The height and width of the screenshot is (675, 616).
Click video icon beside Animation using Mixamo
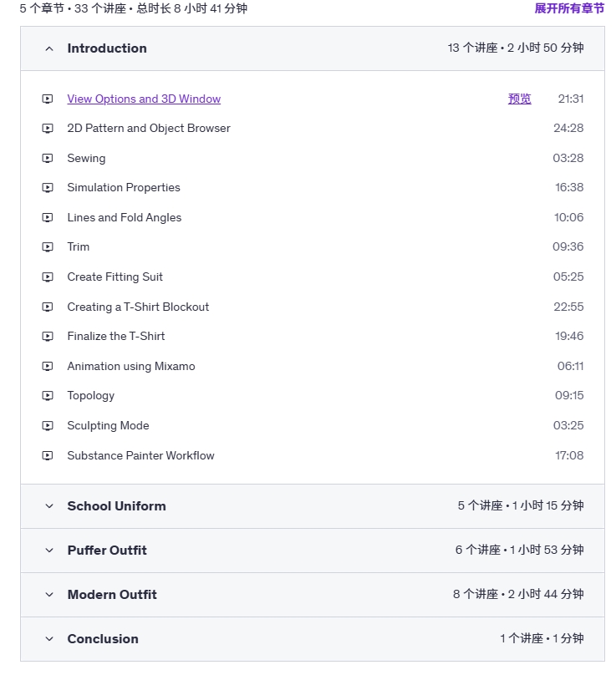pyautogui.click(x=48, y=367)
